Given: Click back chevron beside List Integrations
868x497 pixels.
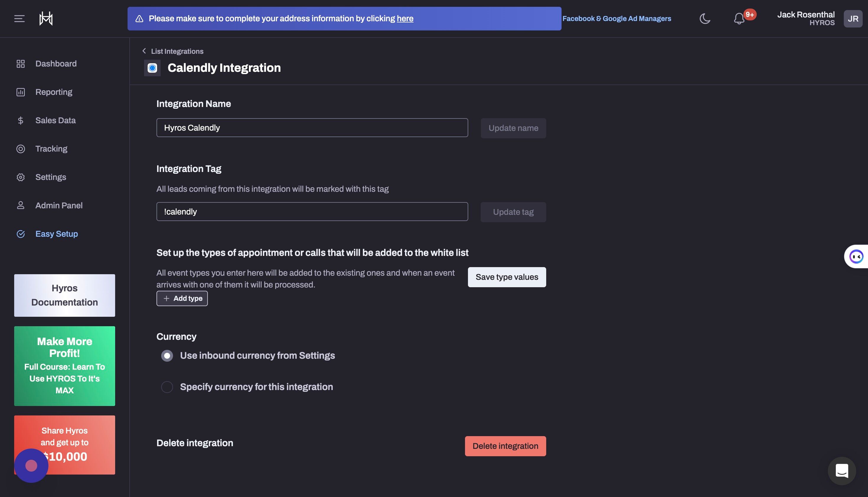Looking at the screenshot, I should click(x=144, y=51).
